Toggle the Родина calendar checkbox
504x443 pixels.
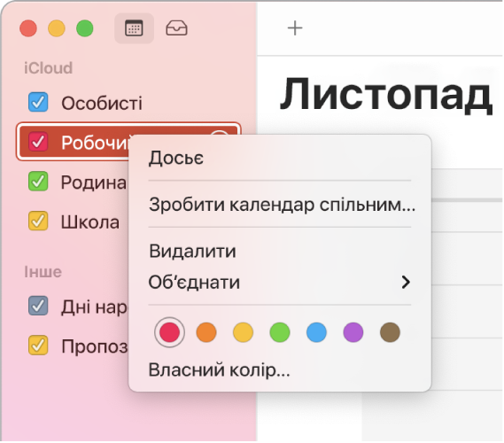point(38,182)
